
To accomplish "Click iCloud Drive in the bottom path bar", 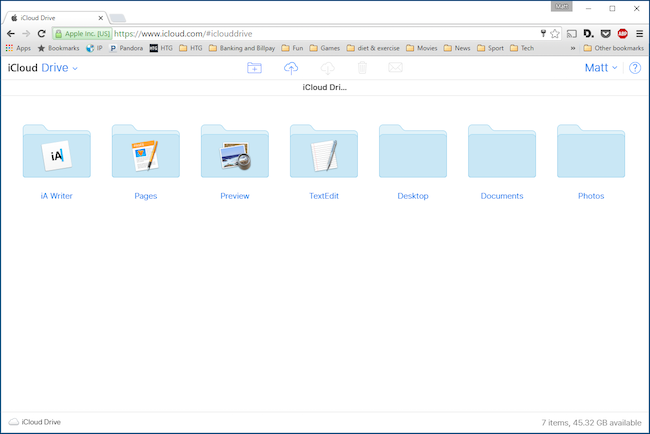I will [35, 422].
